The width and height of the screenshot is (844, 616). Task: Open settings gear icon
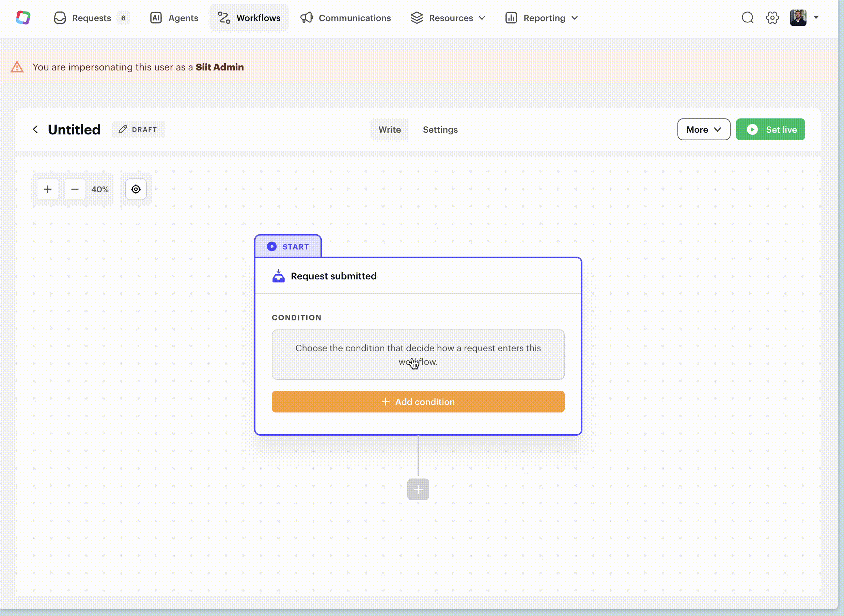click(772, 17)
